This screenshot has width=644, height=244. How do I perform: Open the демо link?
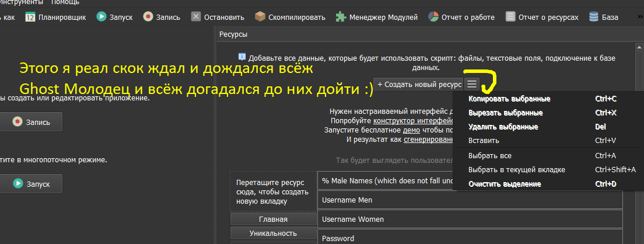pyautogui.click(x=411, y=130)
